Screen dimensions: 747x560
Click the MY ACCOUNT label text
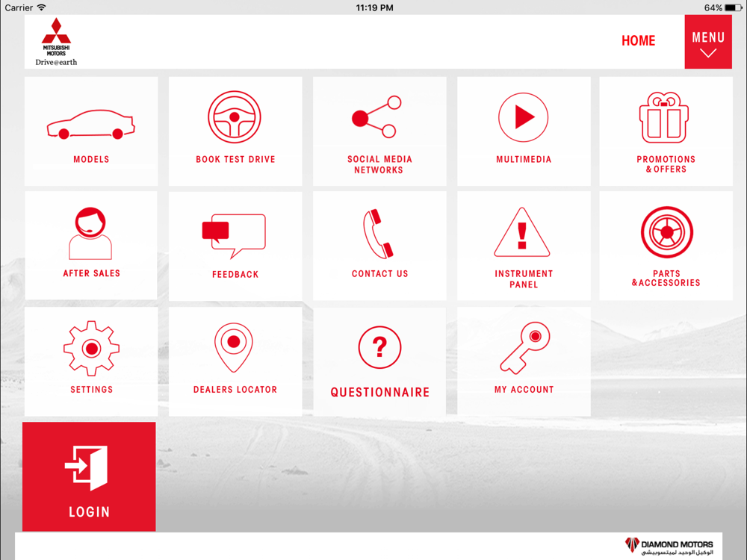pos(524,390)
